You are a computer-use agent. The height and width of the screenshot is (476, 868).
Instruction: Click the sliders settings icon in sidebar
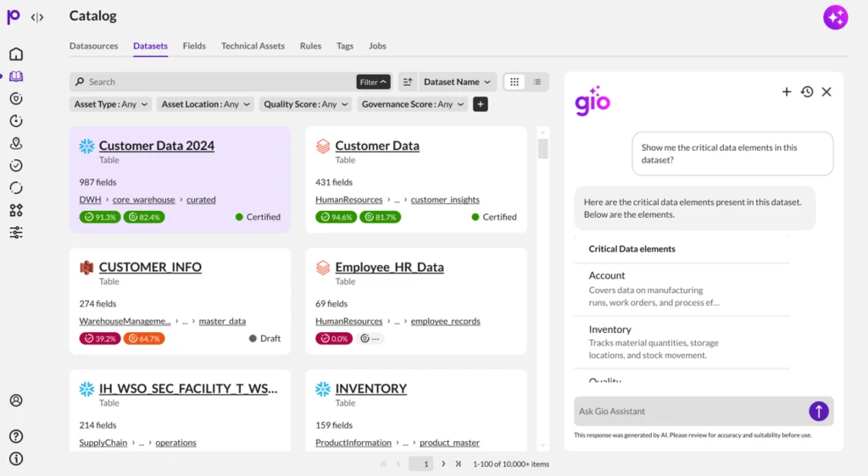coord(16,232)
